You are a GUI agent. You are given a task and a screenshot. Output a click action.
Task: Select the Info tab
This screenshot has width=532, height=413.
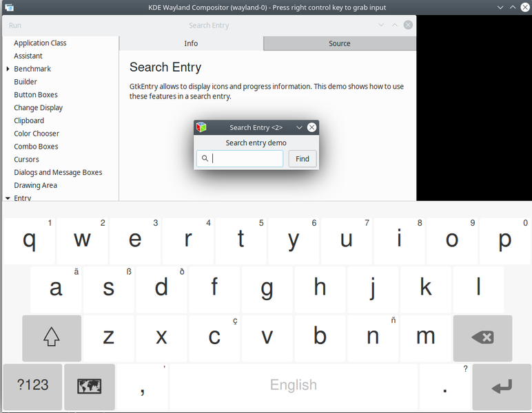click(x=191, y=43)
